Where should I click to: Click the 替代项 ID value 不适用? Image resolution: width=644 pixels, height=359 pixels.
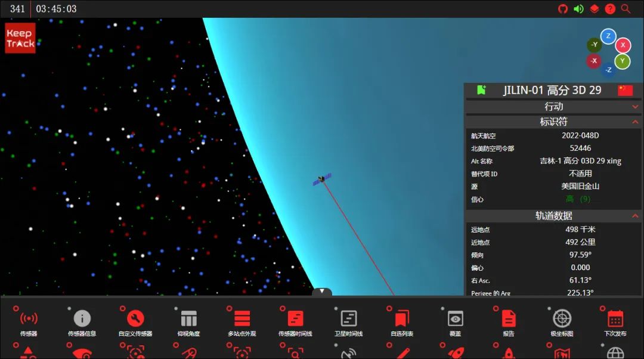tap(580, 174)
